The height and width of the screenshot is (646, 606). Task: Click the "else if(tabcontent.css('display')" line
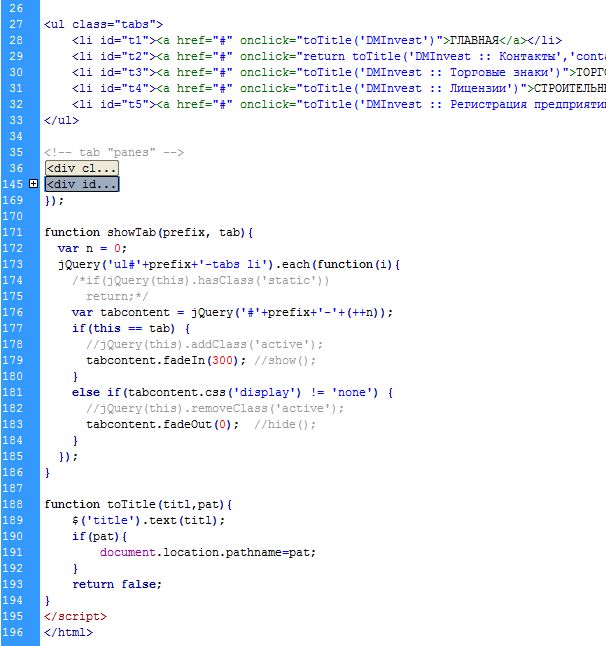232,393
